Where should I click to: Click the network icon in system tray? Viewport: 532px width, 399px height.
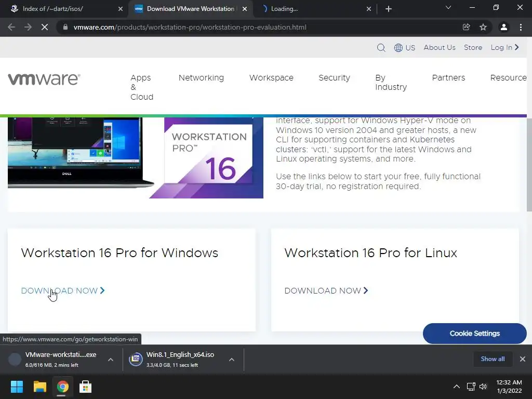click(471, 387)
